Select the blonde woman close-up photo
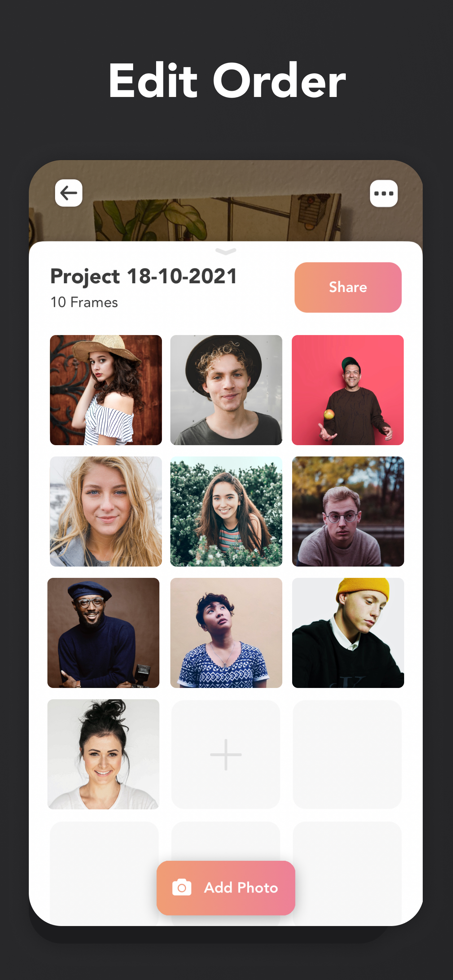This screenshot has width=453, height=980. (x=106, y=511)
